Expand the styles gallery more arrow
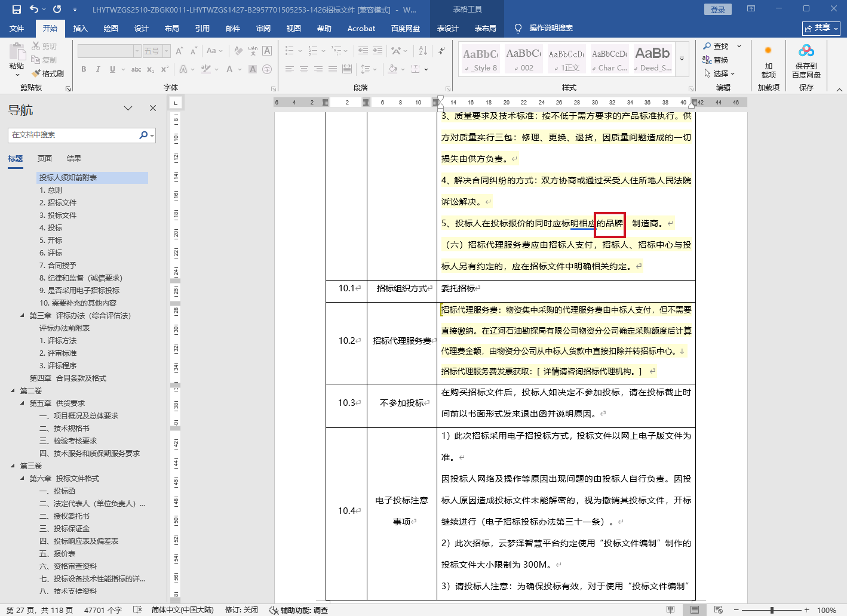 [x=682, y=58]
